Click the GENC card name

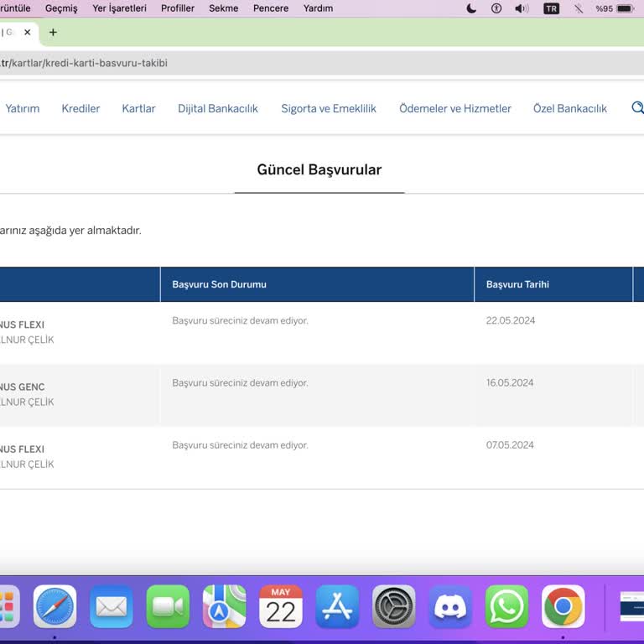[x=22, y=387]
